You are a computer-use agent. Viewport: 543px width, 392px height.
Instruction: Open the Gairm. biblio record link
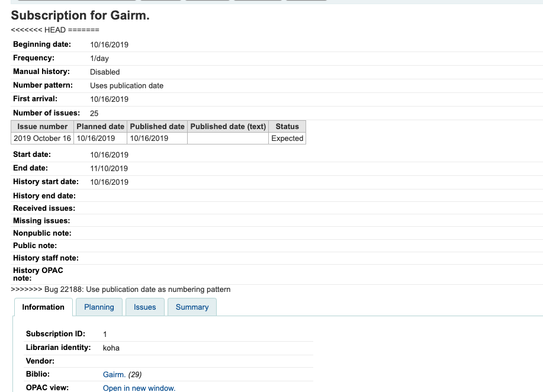114,374
